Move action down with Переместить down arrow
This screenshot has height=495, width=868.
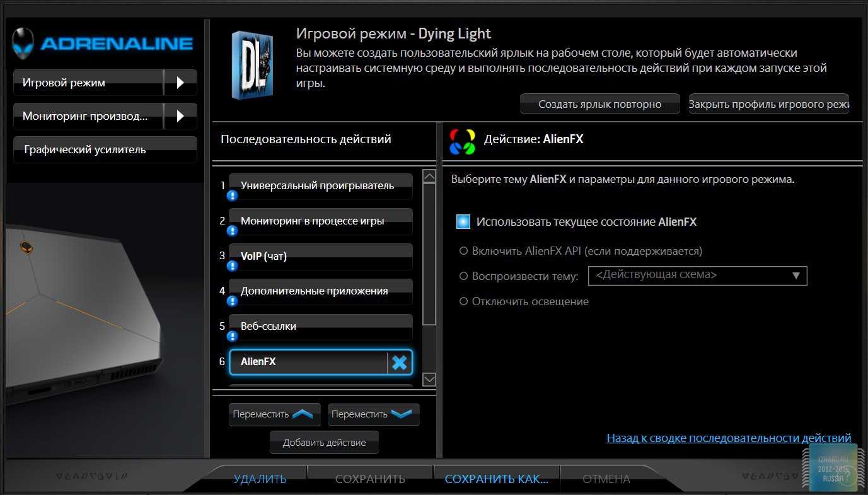click(x=373, y=415)
